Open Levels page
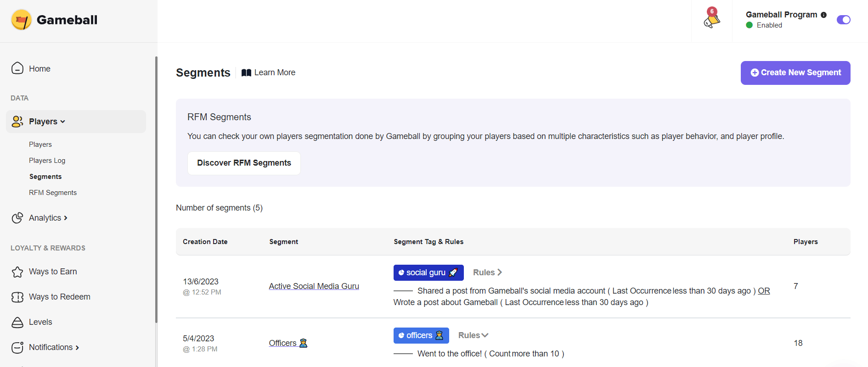The height and width of the screenshot is (367, 868). 40,322
